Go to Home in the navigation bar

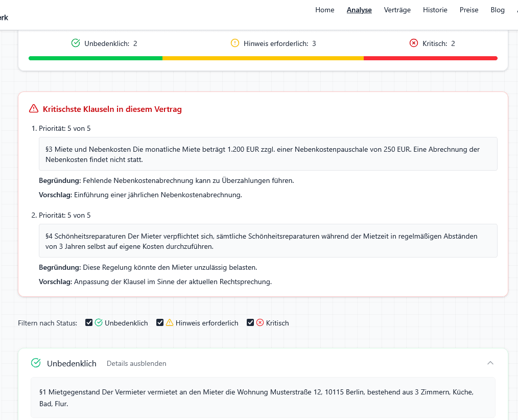click(x=324, y=10)
